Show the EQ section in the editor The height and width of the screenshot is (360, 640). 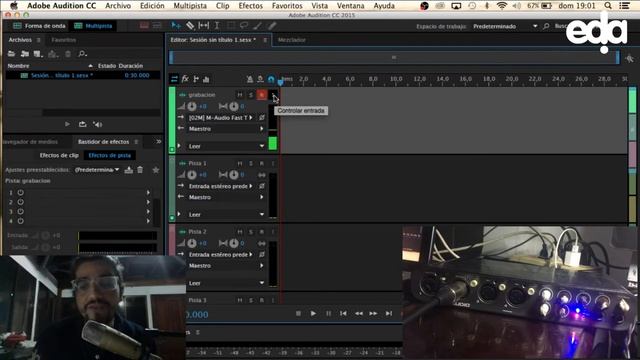[206, 79]
